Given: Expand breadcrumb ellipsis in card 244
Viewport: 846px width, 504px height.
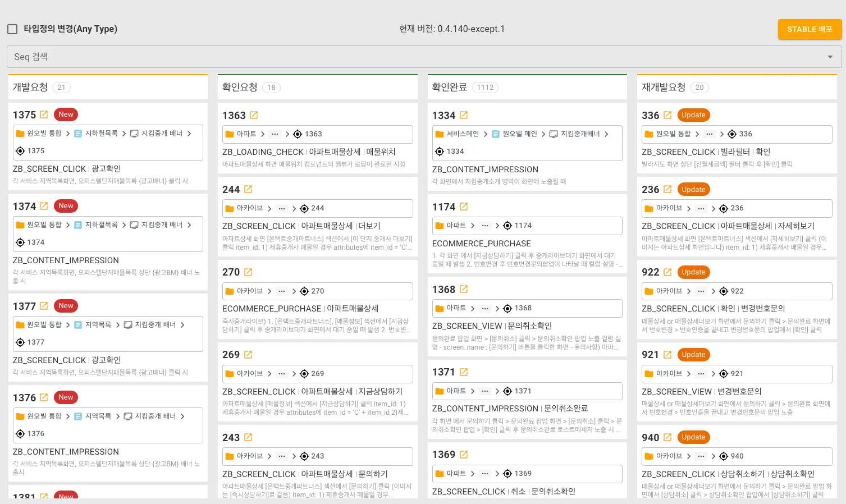Looking at the screenshot, I should click(x=282, y=208).
